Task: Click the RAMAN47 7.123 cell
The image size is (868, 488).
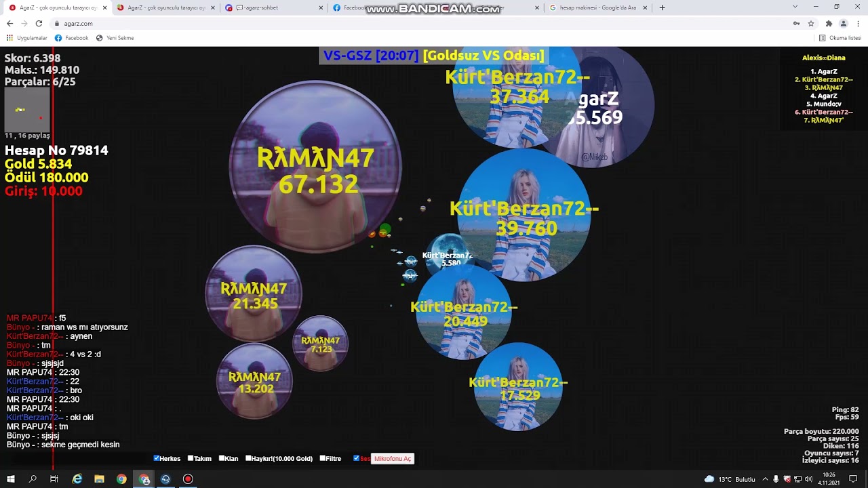Action: click(320, 344)
